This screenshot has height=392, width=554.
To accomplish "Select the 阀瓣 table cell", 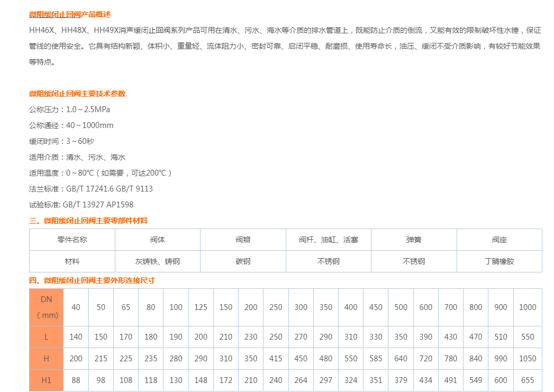I will (x=242, y=239).
